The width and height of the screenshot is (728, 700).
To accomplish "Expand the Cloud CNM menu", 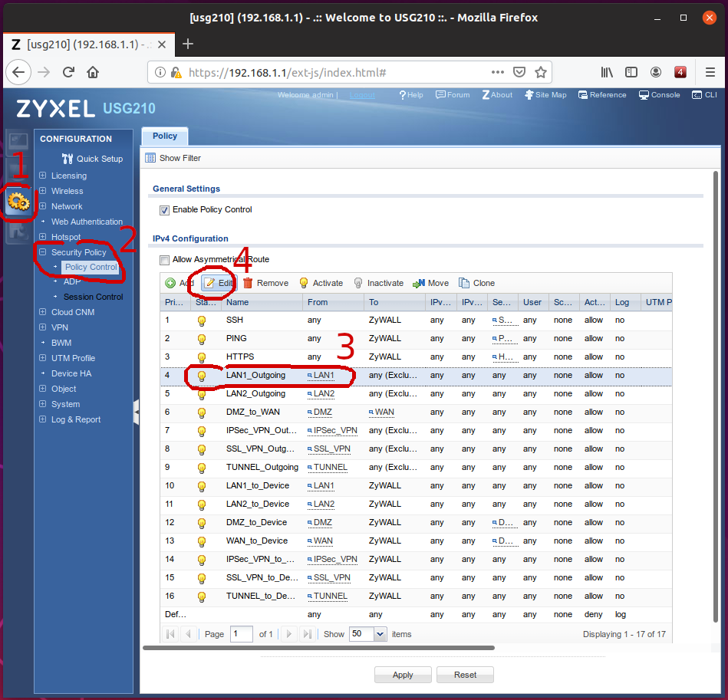I will [x=43, y=312].
